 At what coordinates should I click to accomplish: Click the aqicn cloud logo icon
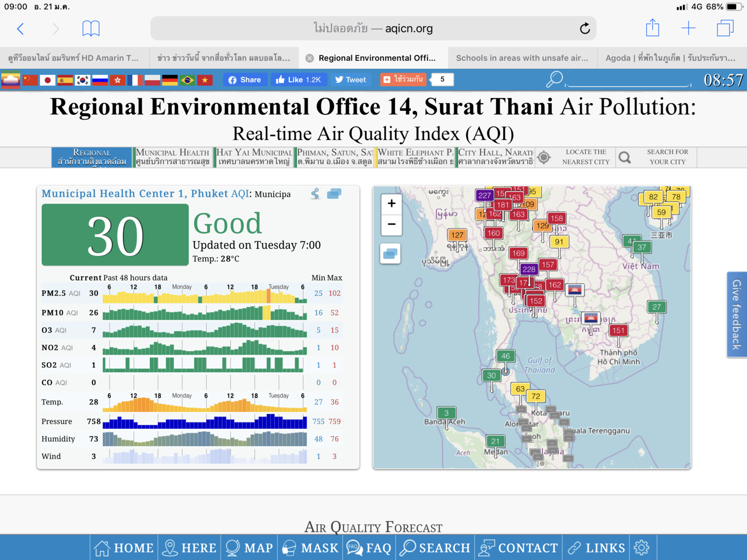pos(11,80)
